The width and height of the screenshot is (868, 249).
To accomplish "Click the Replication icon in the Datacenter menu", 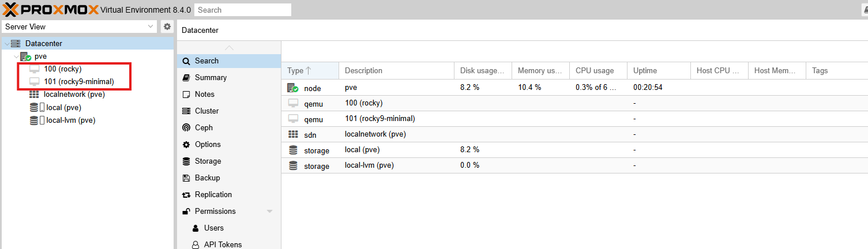I will tap(186, 195).
